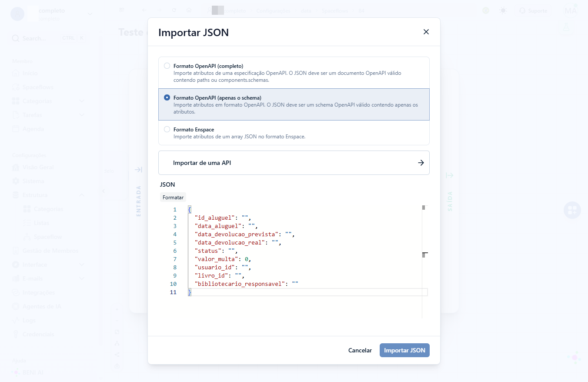Cancel the JSON import
This screenshot has height=382, width=588.
pyautogui.click(x=360, y=350)
